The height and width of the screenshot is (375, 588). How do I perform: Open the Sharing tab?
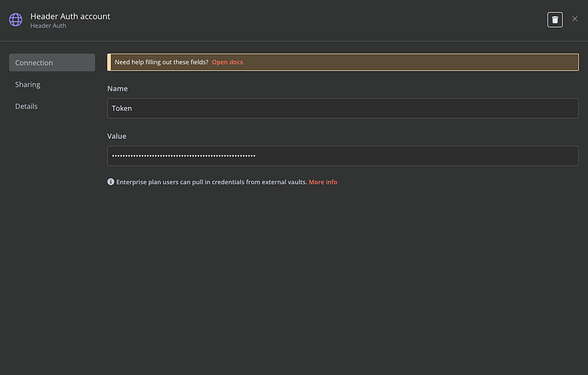point(28,85)
